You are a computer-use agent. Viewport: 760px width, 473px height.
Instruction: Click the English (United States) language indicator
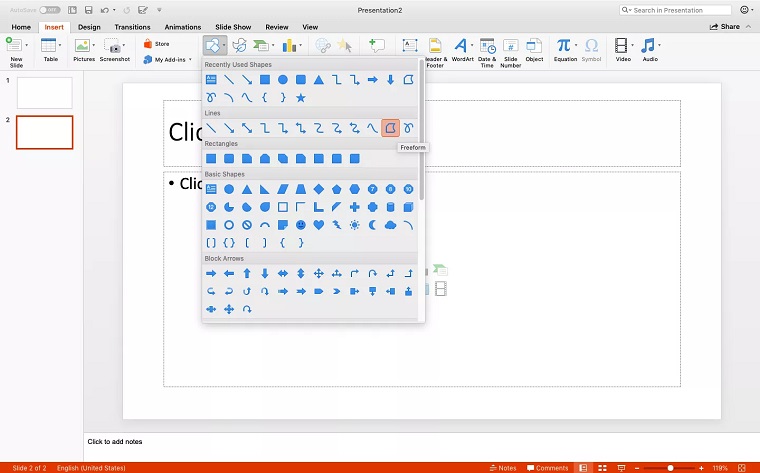pos(91,468)
